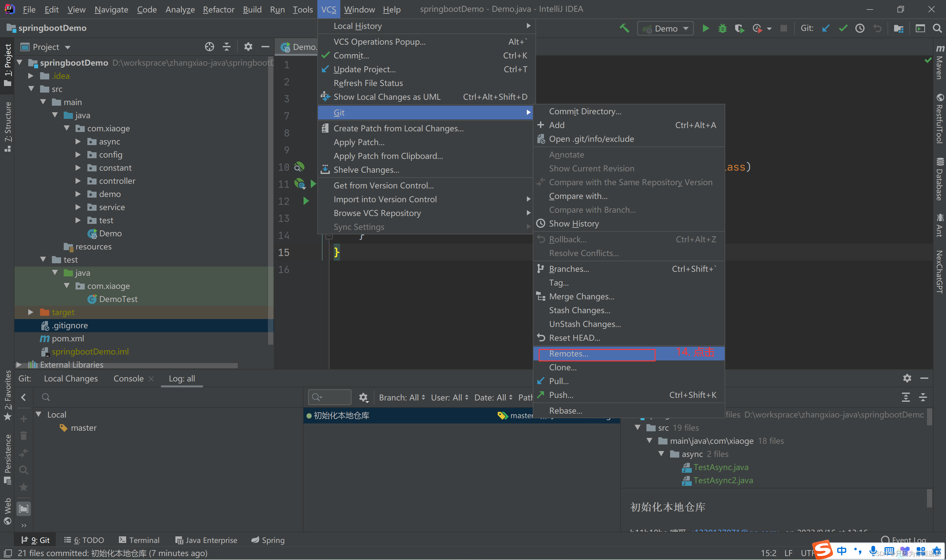
Task: Click Search Everywhere magnifier icon
Action: point(937,28)
